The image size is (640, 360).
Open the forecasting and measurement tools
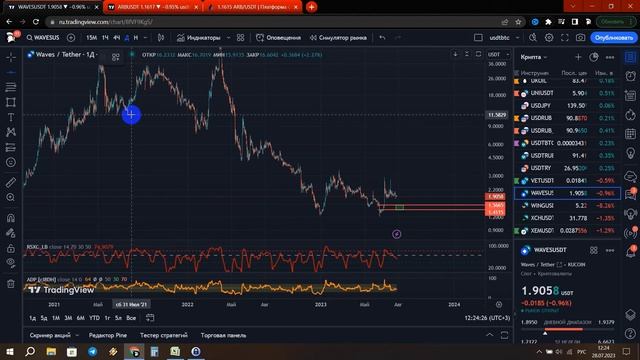[11, 147]
